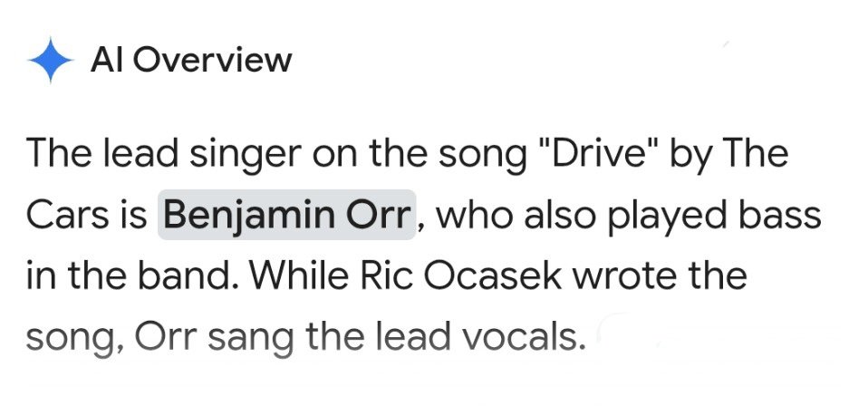The height and width of the screenshot is (406, 868).
Task: Click the name Ric Ocasek
Action: tap(462, 276)
